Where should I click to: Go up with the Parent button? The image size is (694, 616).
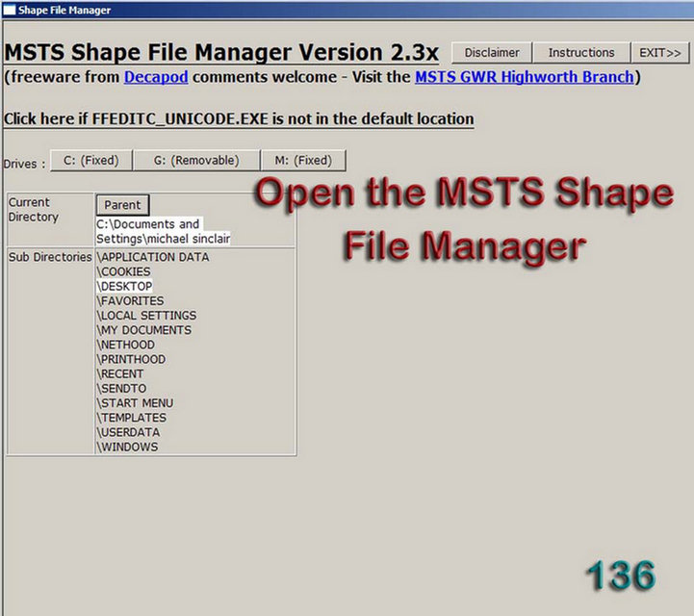122,205
